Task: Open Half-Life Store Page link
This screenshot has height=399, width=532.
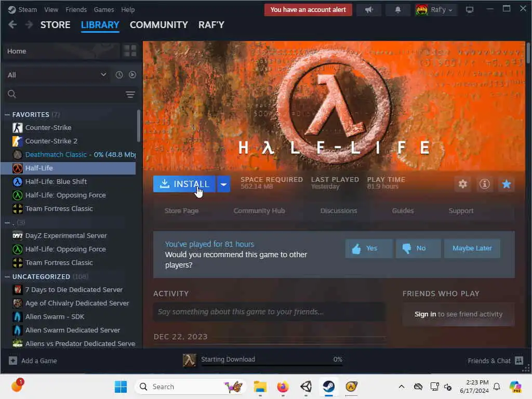Action: (x=181, y=211)
